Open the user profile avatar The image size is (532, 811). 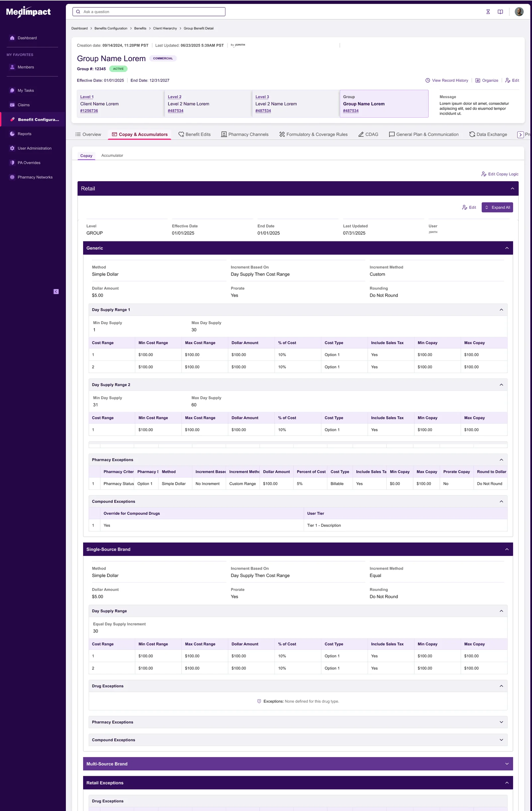pos(519,12)
